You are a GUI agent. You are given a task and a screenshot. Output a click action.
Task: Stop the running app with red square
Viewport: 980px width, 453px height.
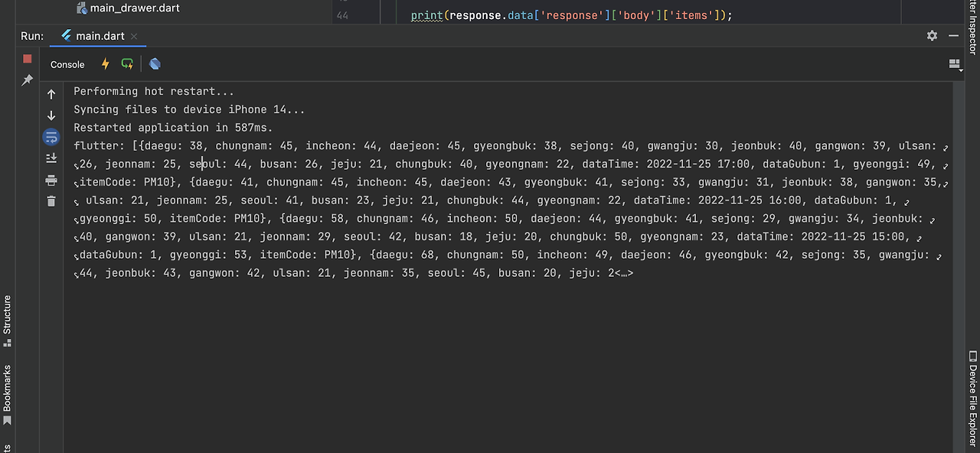tap(28, 59)
